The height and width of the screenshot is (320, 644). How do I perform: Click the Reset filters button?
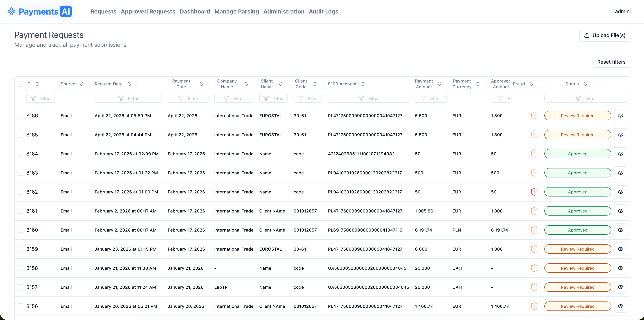click(611, 62)
